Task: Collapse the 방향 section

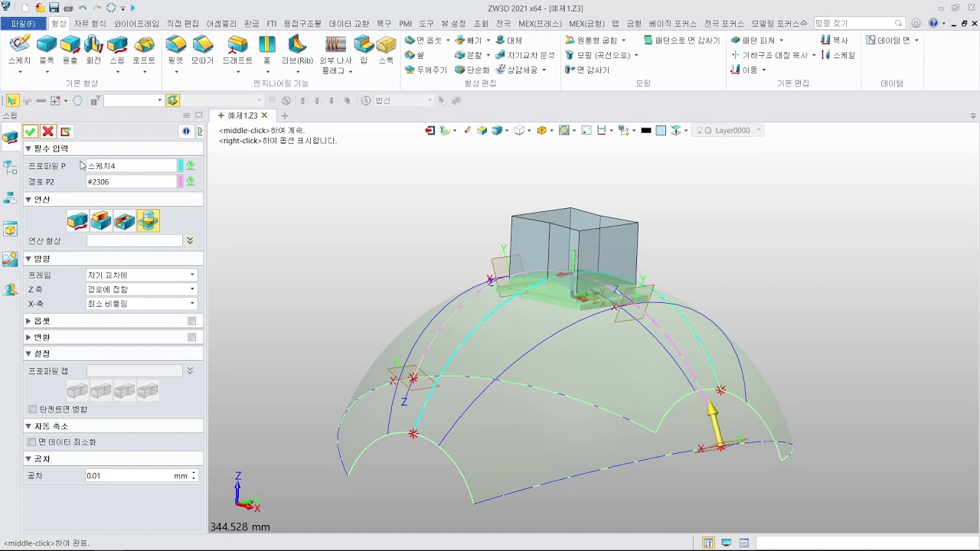Action: (x=28, y=259)
